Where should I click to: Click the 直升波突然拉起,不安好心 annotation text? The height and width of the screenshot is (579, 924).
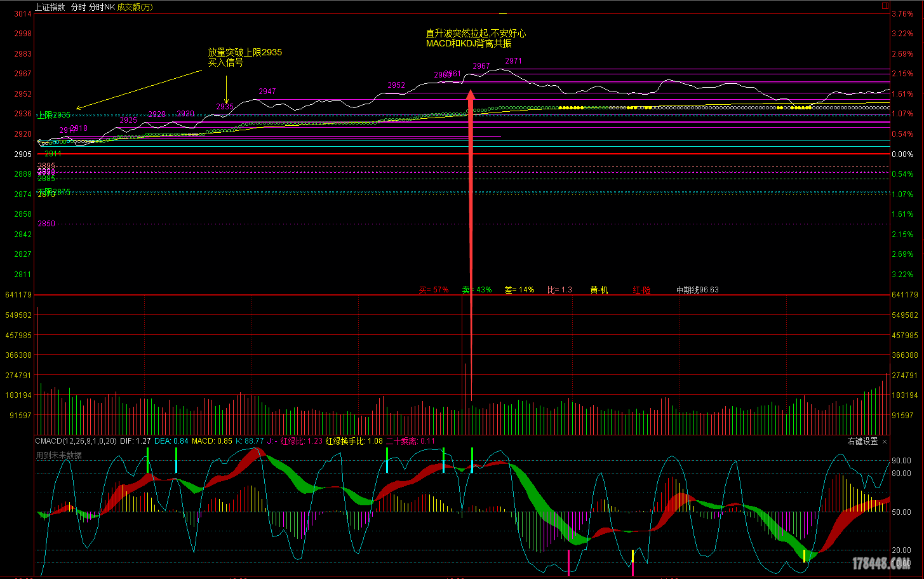(476, 34)
